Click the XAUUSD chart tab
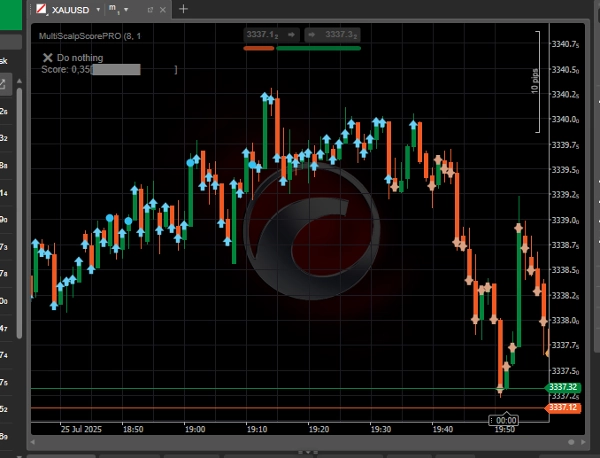 pos(68,8)
